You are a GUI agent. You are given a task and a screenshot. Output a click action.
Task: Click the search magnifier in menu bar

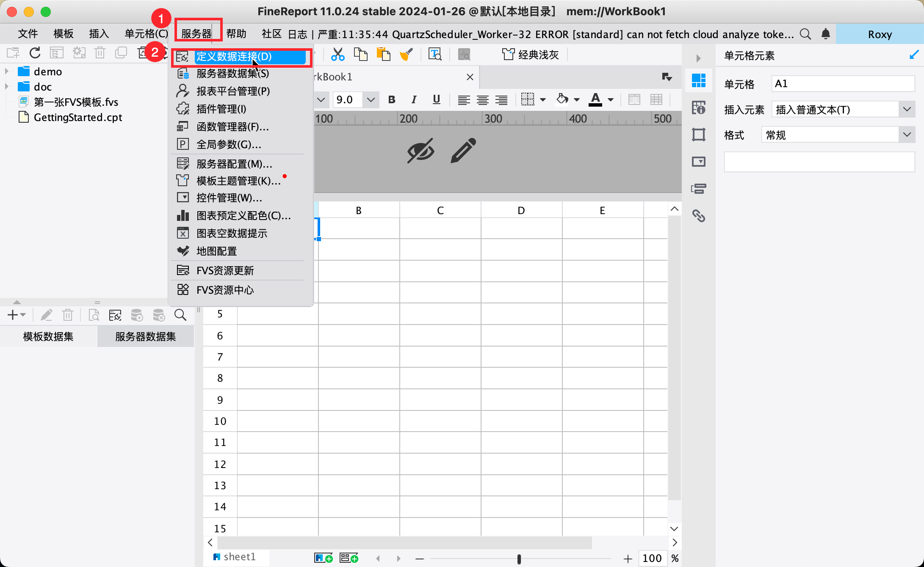coord(805,34)
